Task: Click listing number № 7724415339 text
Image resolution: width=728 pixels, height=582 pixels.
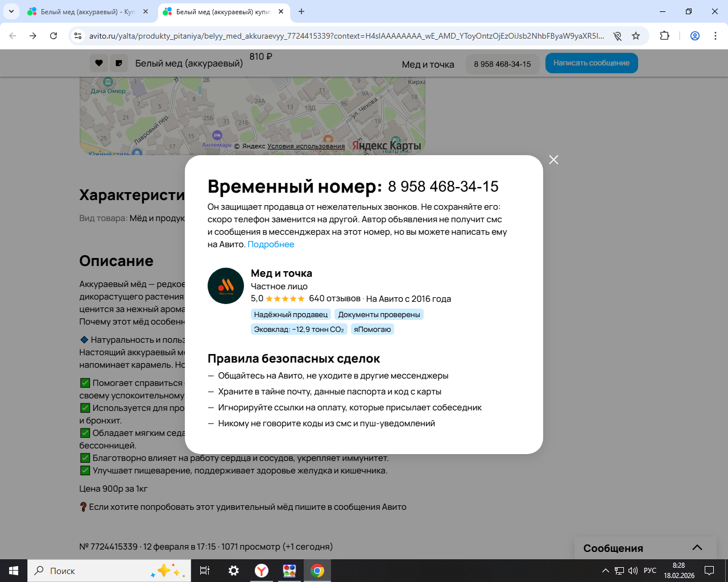Action: tap(108, 547)
